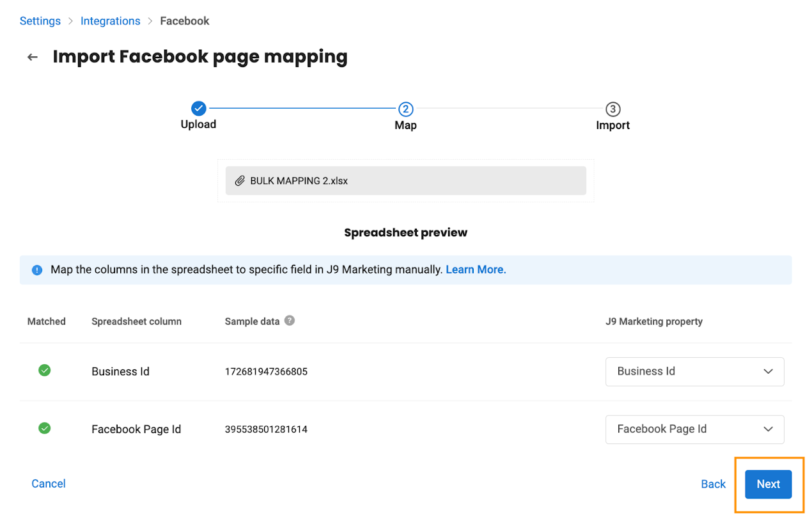Click the help icon next to Sample data

point(290,321)
